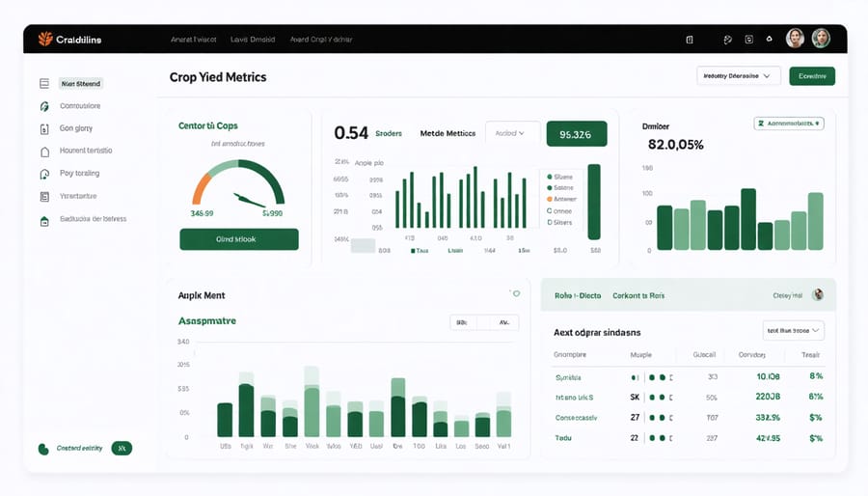Open the first user avatar in the top bar
The height and width of the screenshot is (496, 868).
pos(795,39)
